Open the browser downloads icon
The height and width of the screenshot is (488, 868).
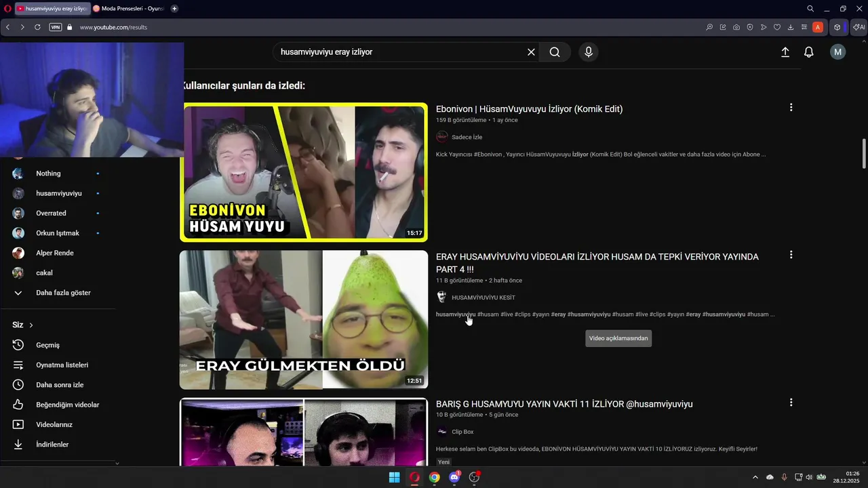point(791,27)
